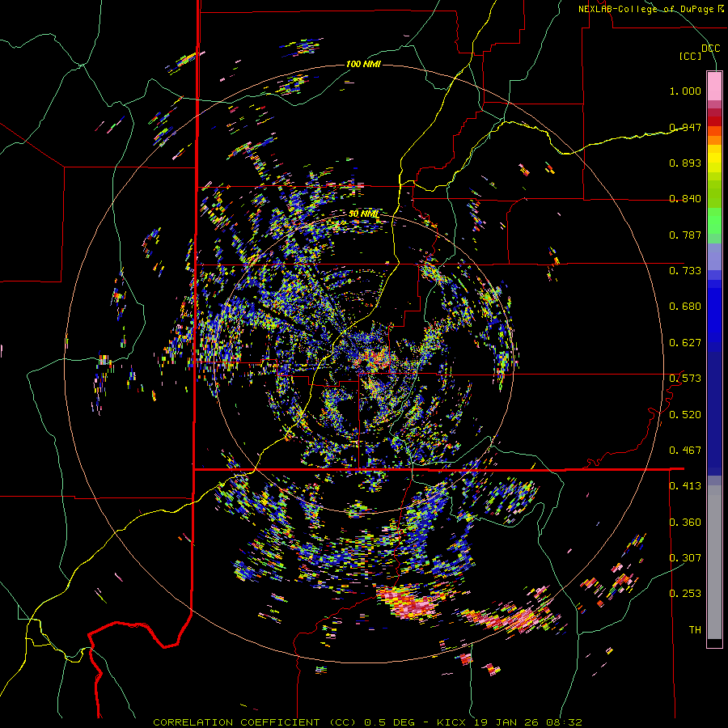This screenshot has width=728, height=728.
Task: Select the 0.893 scale value
Action: (685, 163)
